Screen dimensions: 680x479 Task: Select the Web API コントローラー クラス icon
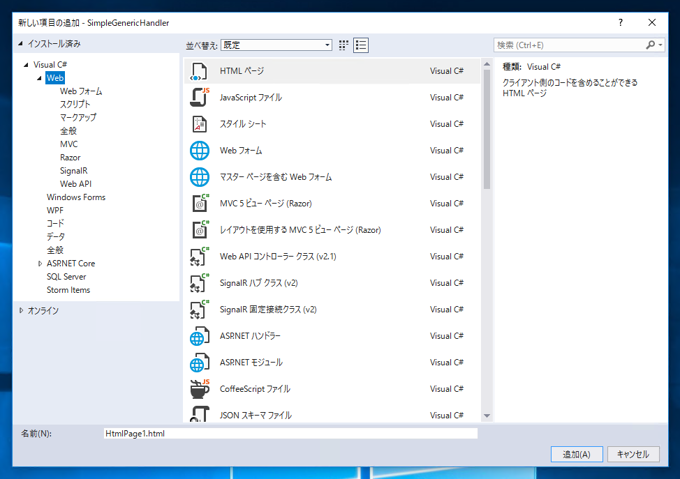[199, 257]
